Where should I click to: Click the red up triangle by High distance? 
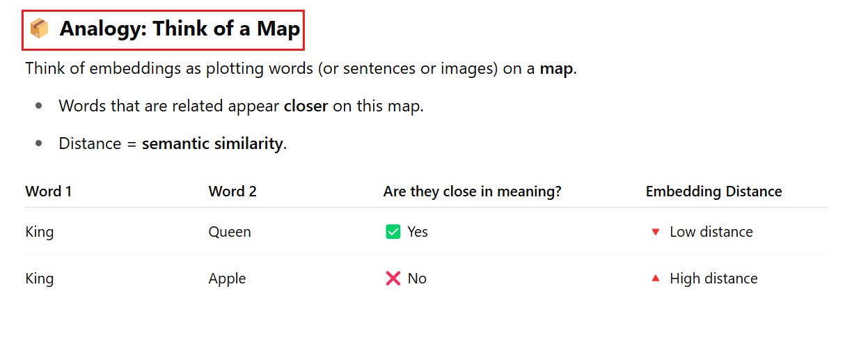(x=655, y=279)
